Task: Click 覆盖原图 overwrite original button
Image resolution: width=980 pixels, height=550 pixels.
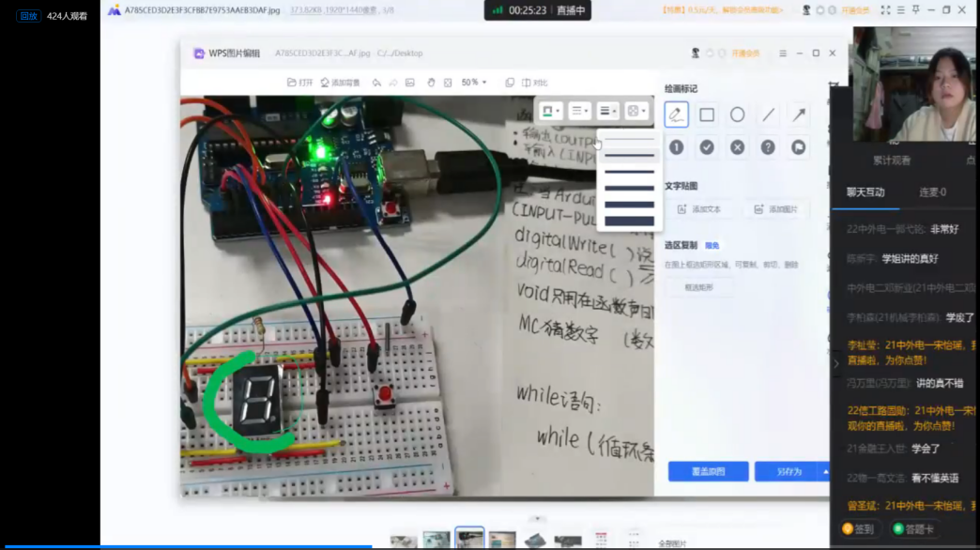Action: coord(708,472)
